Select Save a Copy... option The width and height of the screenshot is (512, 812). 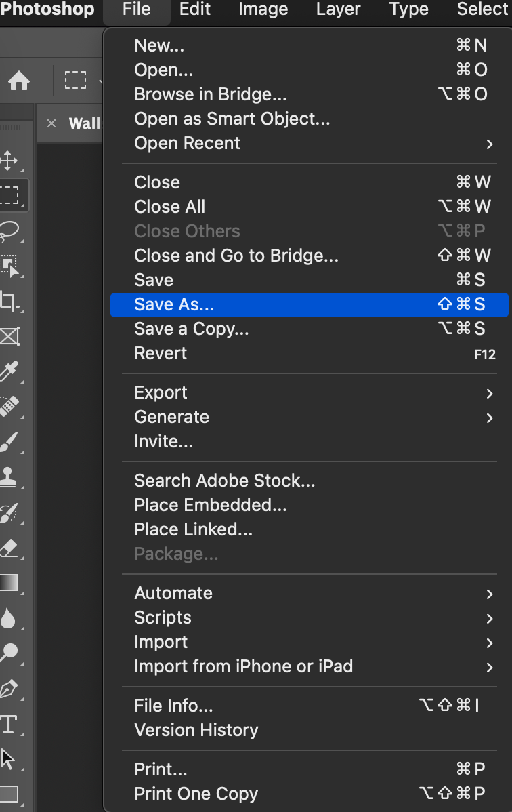point(192,329)
